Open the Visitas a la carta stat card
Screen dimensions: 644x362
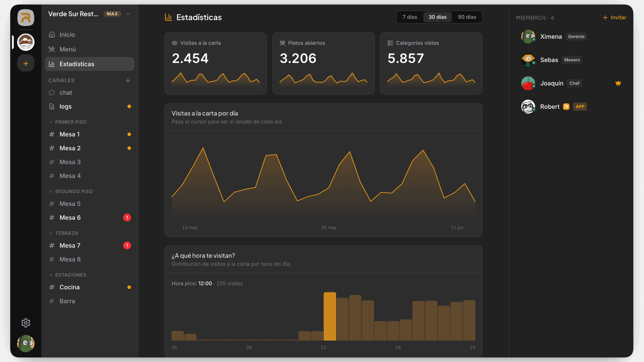[x=216, y=63]
